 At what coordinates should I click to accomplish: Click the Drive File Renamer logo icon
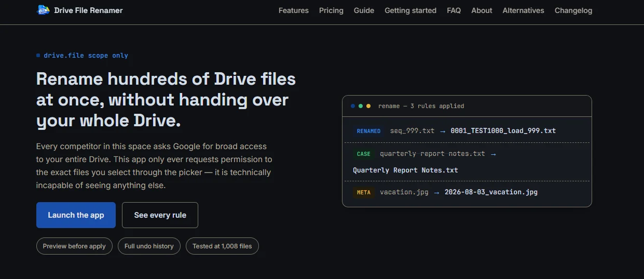(44, 10)
